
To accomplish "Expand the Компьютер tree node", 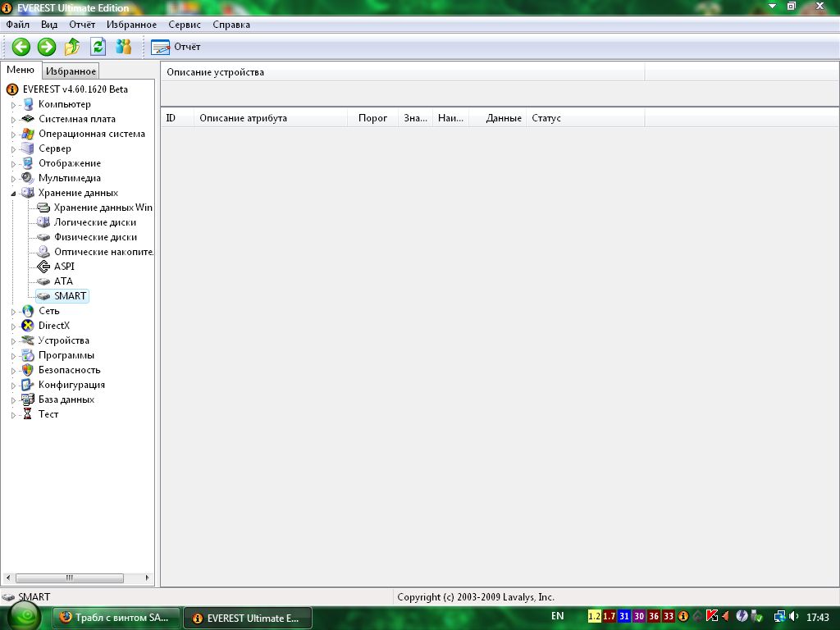I will [x=14, y=105].
